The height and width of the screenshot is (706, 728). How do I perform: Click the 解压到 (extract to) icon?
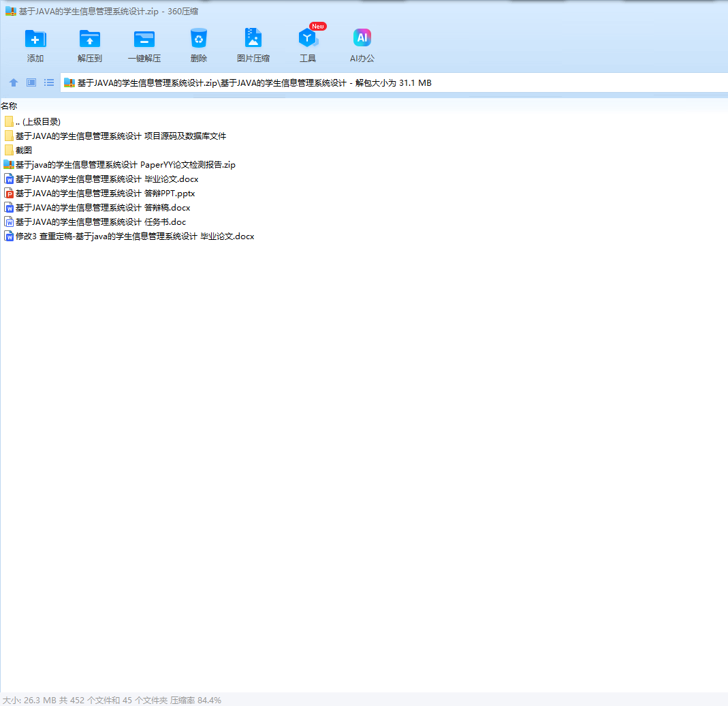point(90,39)
